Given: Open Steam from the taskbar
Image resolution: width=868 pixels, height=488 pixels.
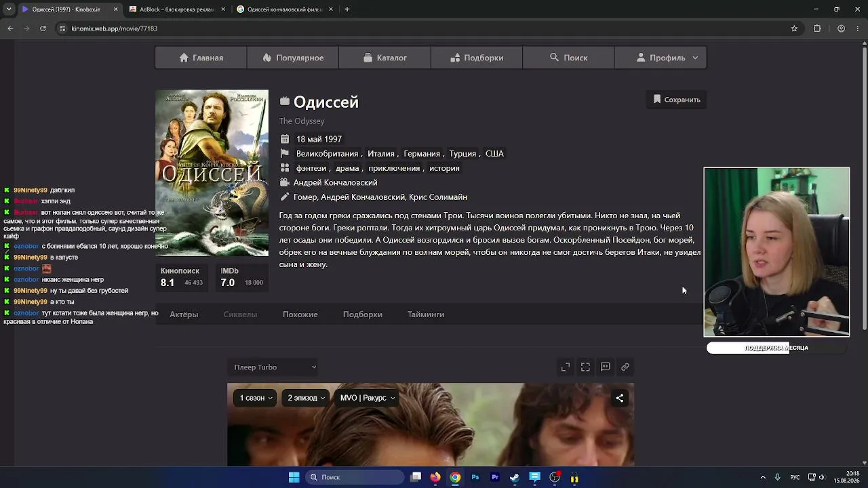Looking at the screenshot, I should pos(515,477).
